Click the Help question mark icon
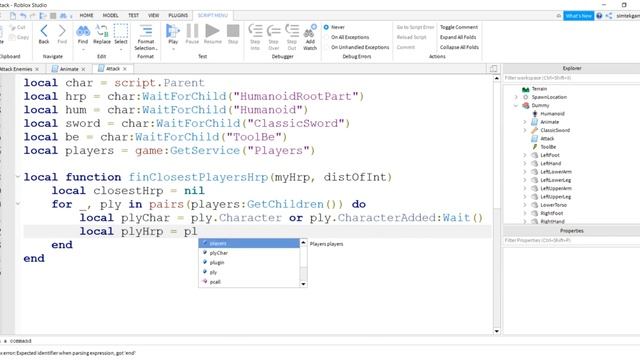This screenshot has width=640, height=360. 599,16
